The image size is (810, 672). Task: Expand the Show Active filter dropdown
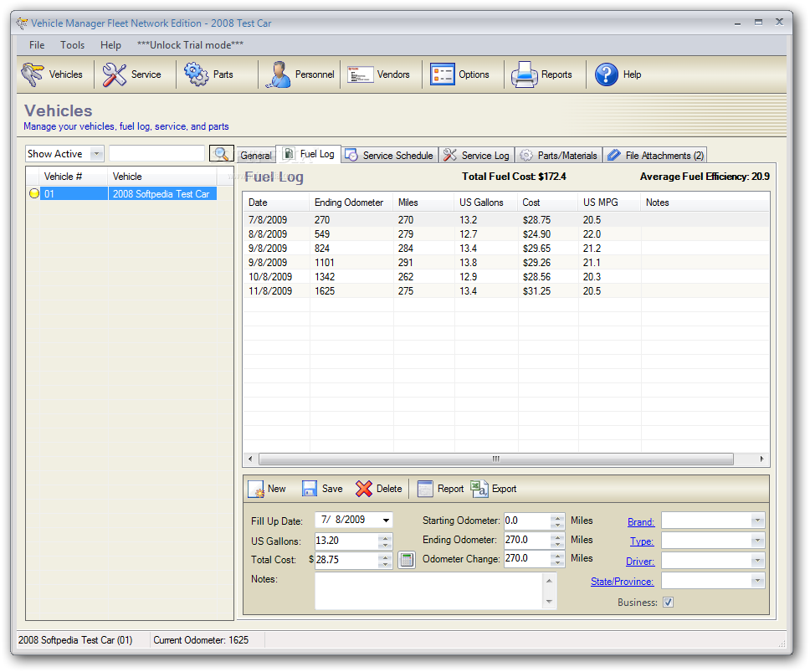tap(96, 153)
